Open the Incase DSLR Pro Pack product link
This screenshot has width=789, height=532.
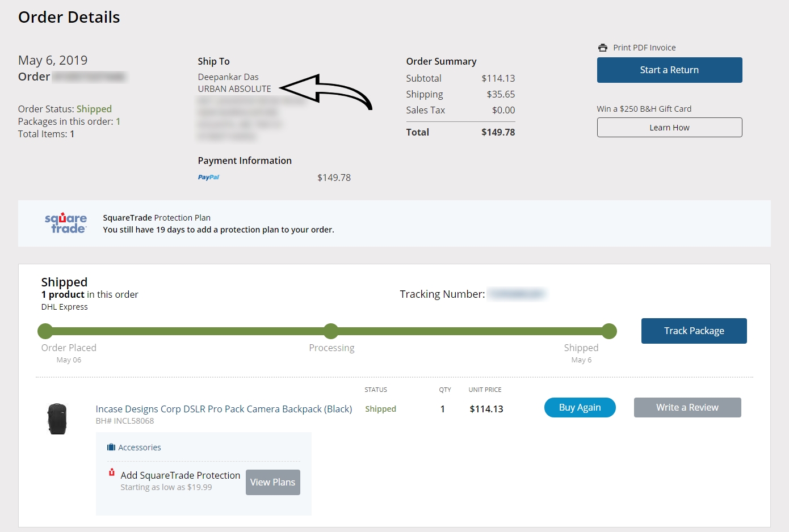[224, 409]
